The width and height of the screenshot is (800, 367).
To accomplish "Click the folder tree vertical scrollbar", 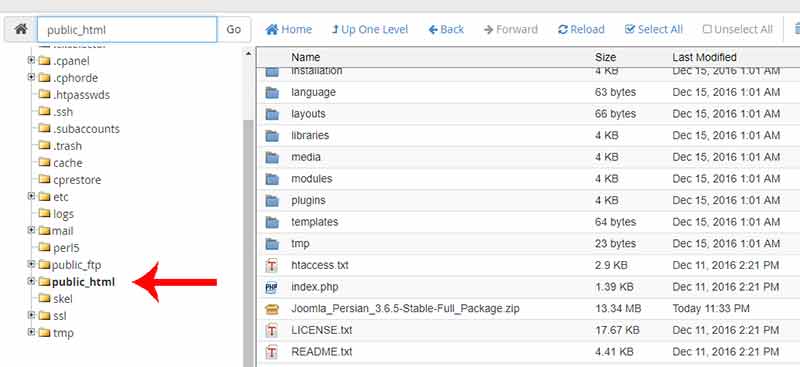I will 248,240.
